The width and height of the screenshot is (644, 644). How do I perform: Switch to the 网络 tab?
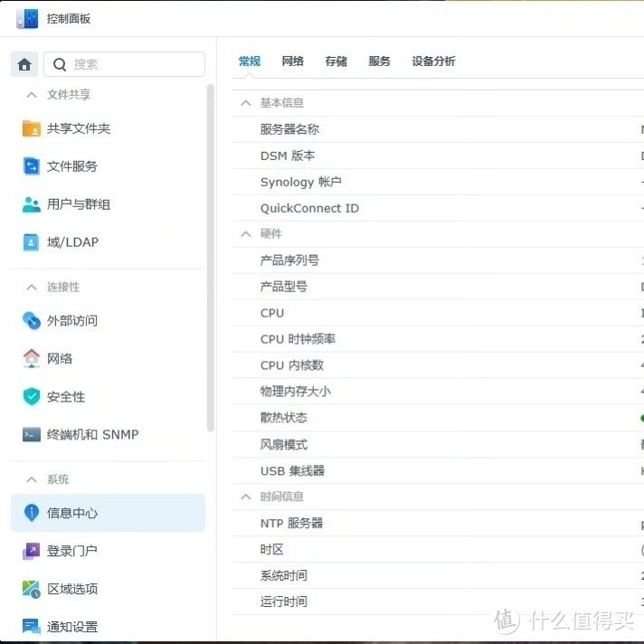[x=292, y=62]
